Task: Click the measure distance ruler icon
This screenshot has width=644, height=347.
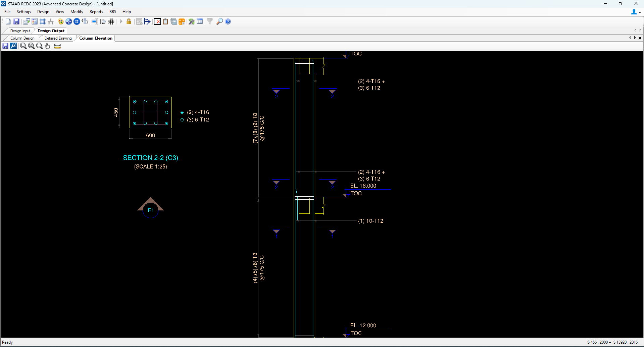Action: tap(57, 46)
